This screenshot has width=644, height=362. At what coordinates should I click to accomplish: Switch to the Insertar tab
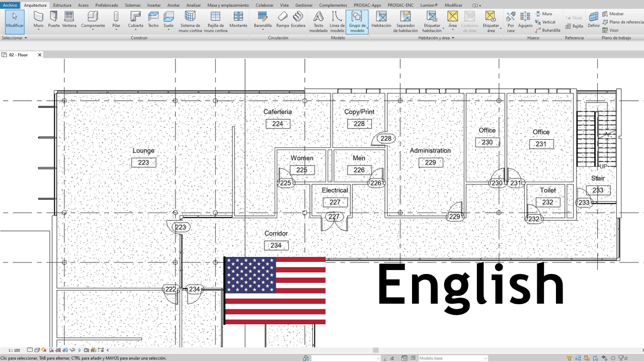pos(154,5)
